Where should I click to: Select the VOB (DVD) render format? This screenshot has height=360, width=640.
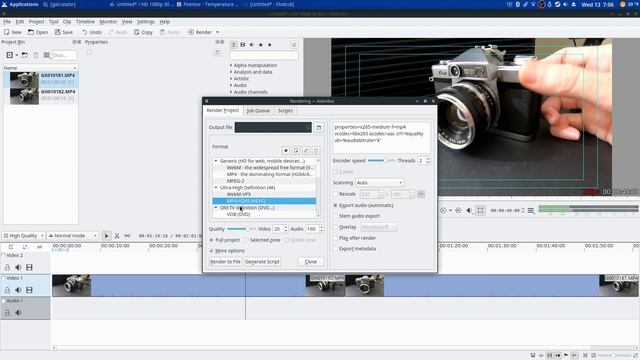[x=238, y=214]
